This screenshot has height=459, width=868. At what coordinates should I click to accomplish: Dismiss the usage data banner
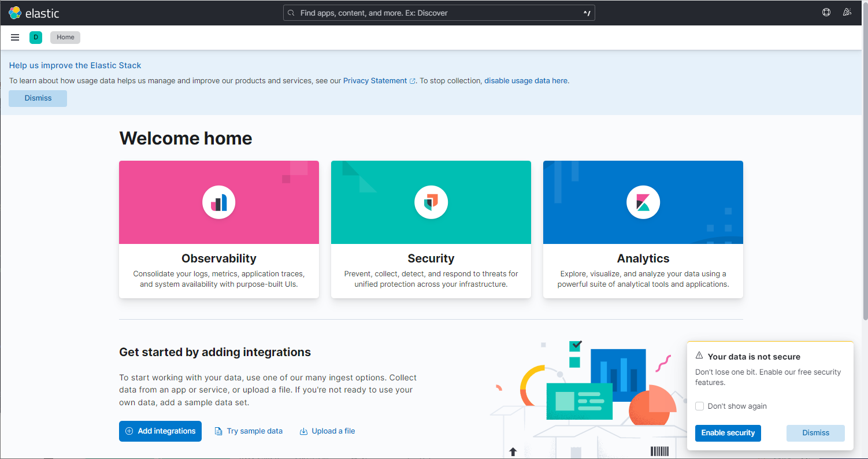coord(38,98)
